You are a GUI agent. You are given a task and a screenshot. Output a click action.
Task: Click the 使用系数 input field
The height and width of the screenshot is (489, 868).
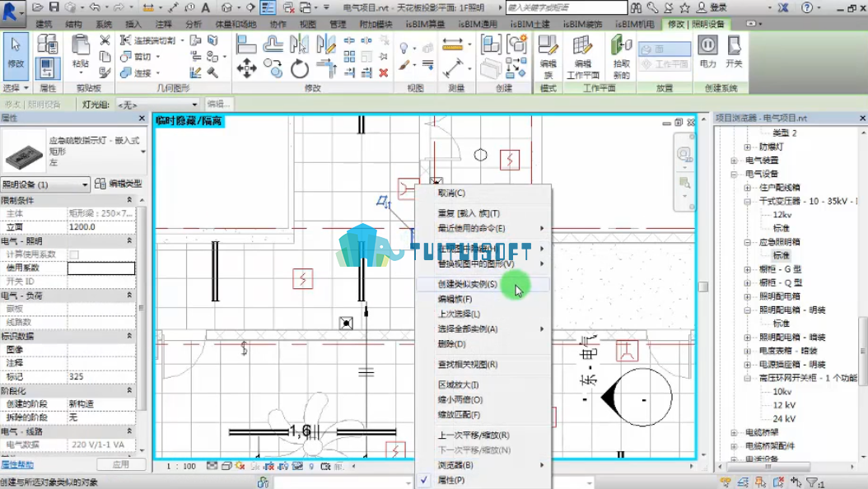[x=101, y=268]
